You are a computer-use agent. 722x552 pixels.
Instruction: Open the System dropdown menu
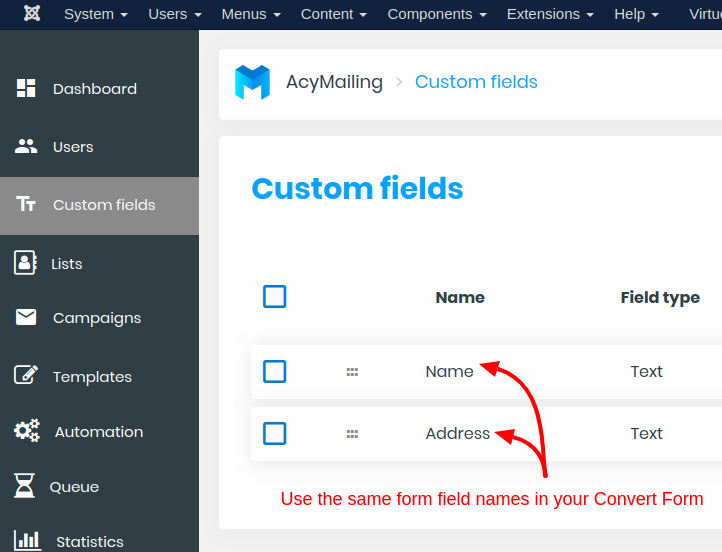[x=96, y=14]
